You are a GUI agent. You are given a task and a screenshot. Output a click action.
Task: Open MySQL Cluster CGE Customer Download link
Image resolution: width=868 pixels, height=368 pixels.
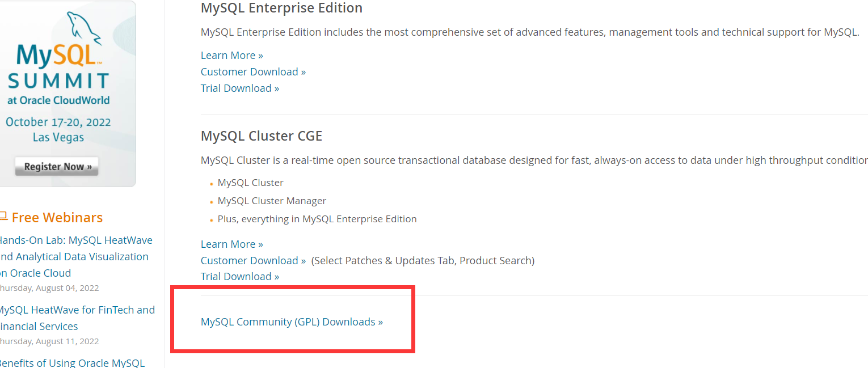(253, 261)
